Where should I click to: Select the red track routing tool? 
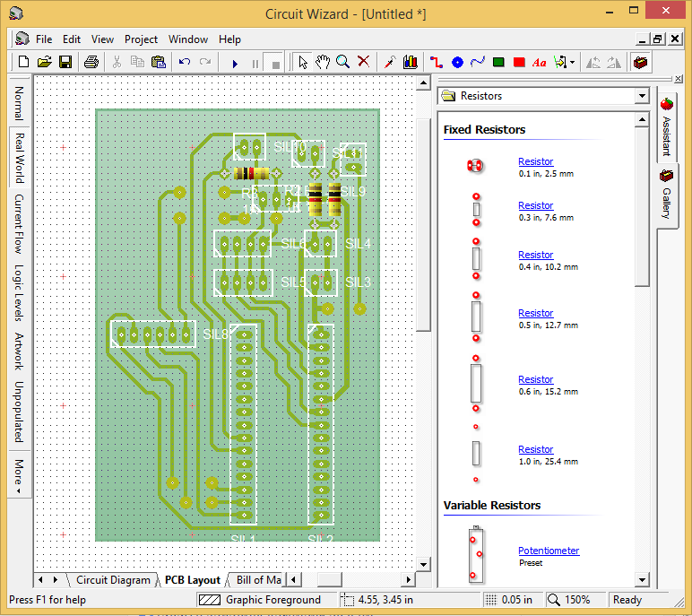437,62
